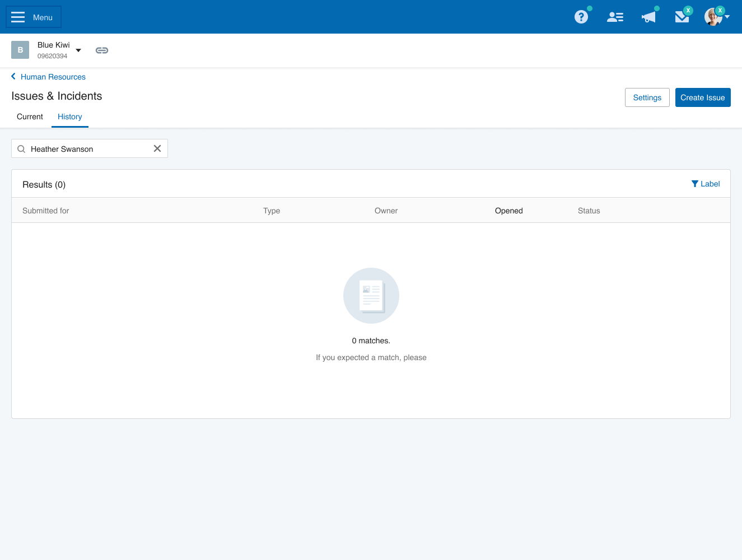Click the Create Issue button
Image resolution: width=742 pixels, height=560 pixels.
point(703,97)
